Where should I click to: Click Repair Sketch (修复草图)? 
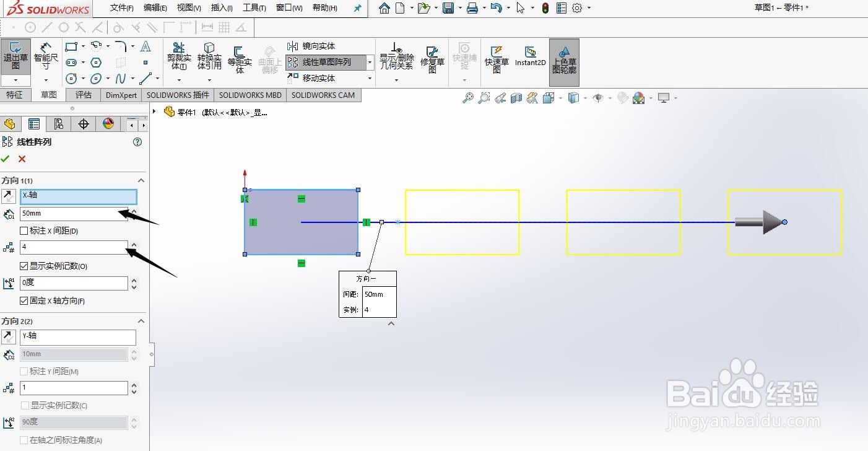tap(432, 59)
